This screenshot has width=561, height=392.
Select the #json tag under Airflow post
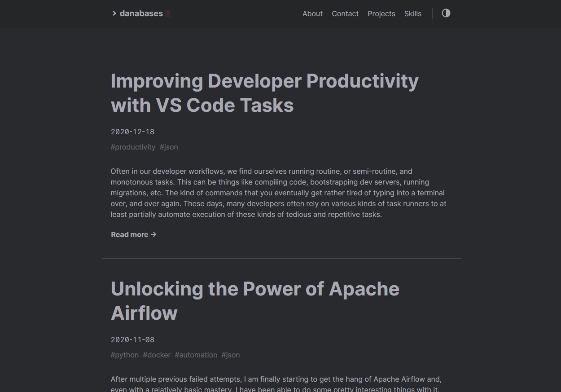click(x=231, y=355)
